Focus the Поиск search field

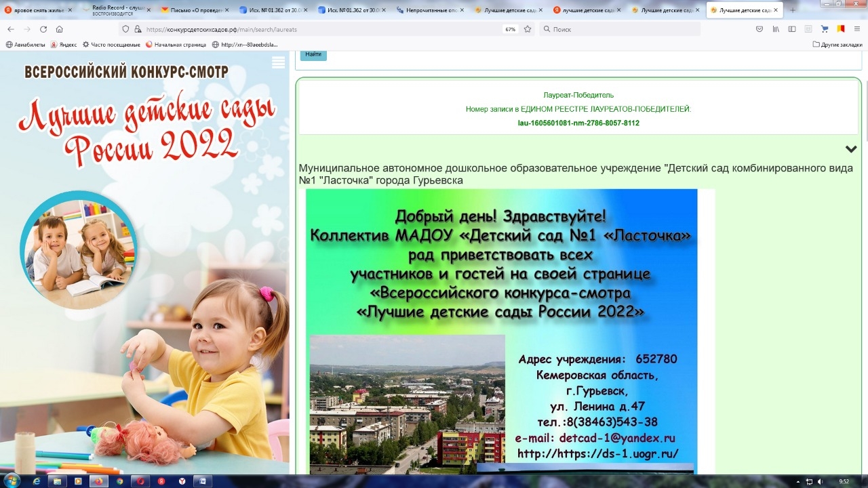click(620, 29)
